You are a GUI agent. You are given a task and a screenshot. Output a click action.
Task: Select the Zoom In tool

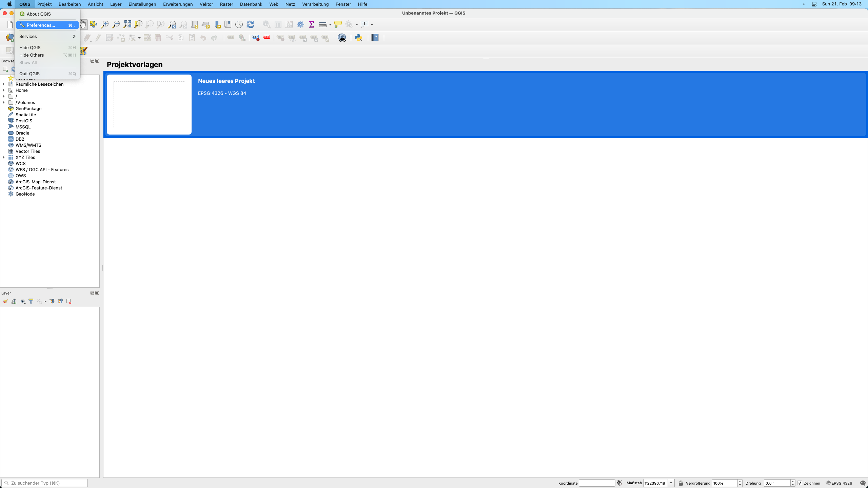105,24
